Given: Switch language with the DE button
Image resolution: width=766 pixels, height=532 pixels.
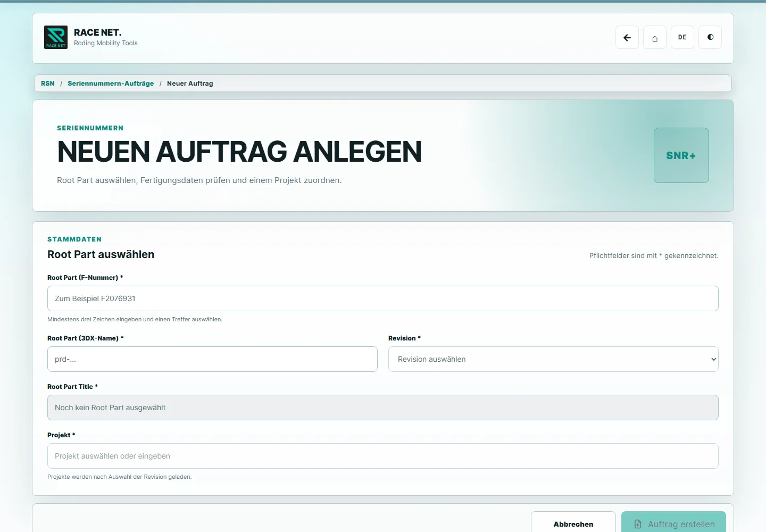Looking at the screenshot, I should [x=682, y=37].
